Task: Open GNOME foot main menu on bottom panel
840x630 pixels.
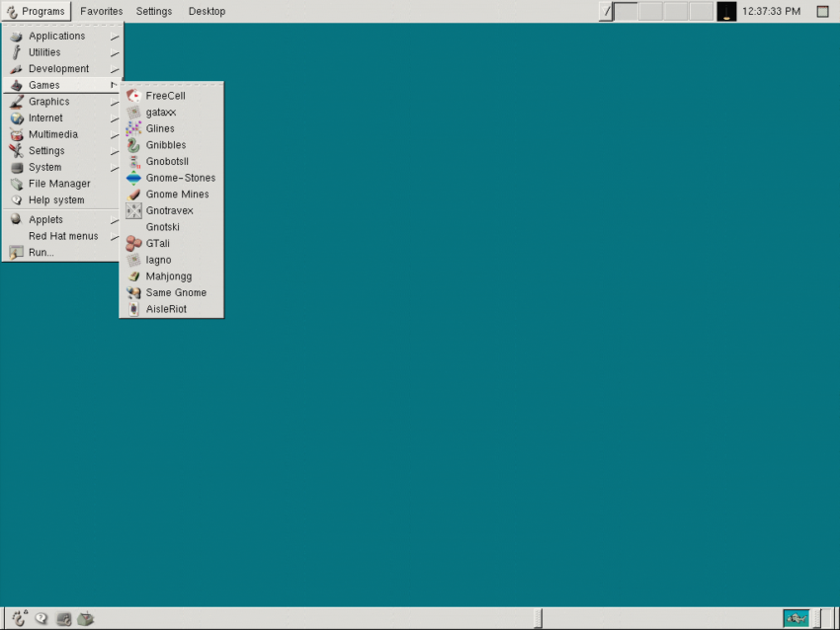Action: 20,619
